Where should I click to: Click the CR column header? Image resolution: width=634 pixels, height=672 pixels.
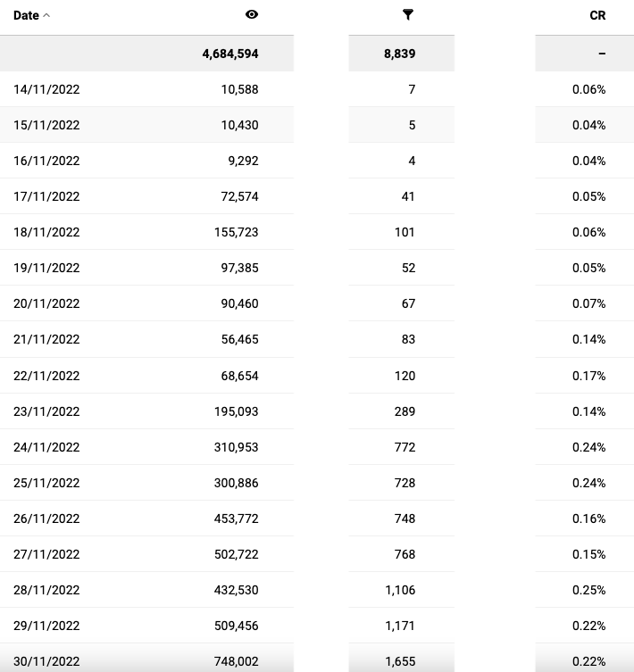tap(597, 15)
